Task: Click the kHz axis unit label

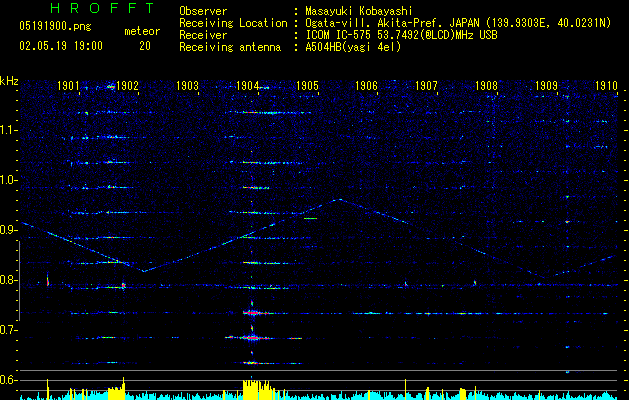Action: point(9,81)
